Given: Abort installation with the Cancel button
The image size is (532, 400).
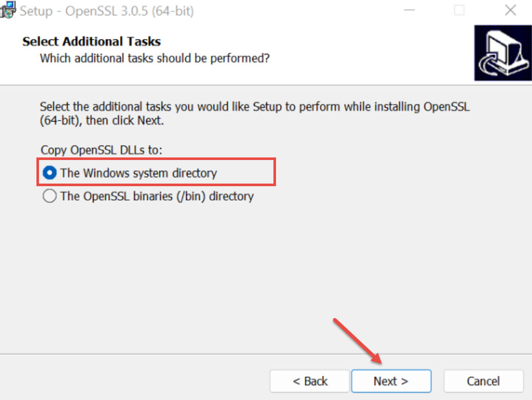Looking at the screenshot, I should point(483,381).
